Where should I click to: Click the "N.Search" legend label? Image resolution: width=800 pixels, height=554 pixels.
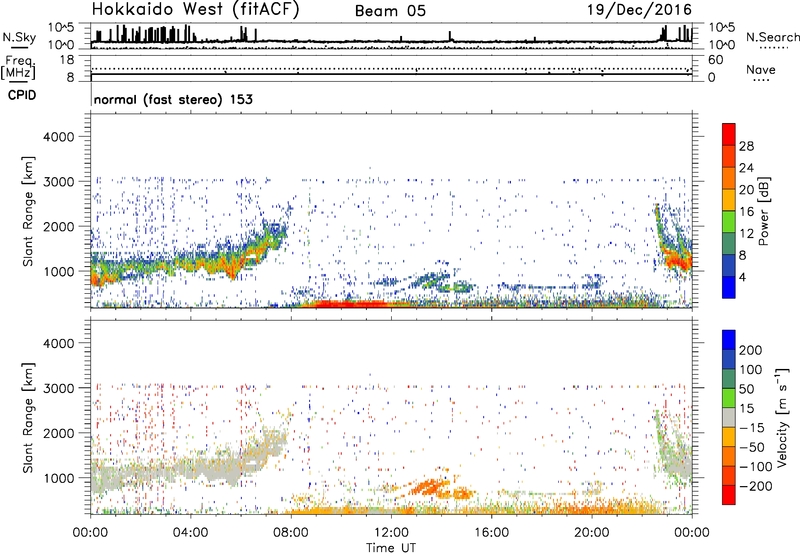[x=772, y=37]
